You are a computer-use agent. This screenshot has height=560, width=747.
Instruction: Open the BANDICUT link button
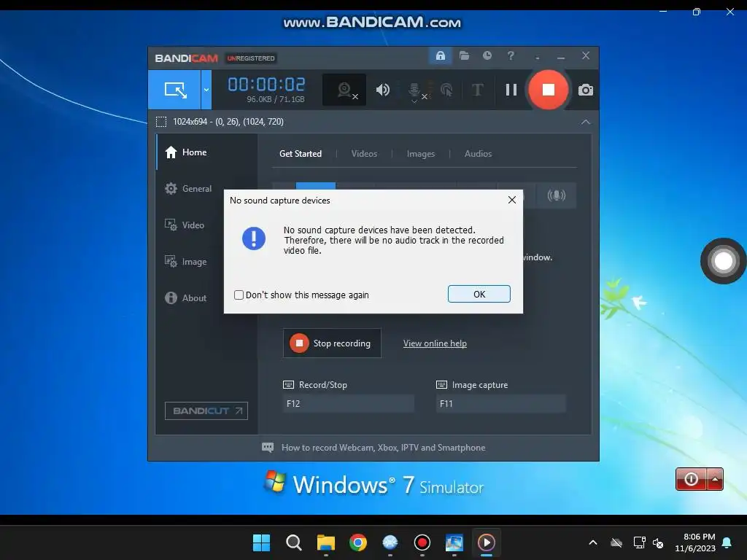(x=206, y=411)
